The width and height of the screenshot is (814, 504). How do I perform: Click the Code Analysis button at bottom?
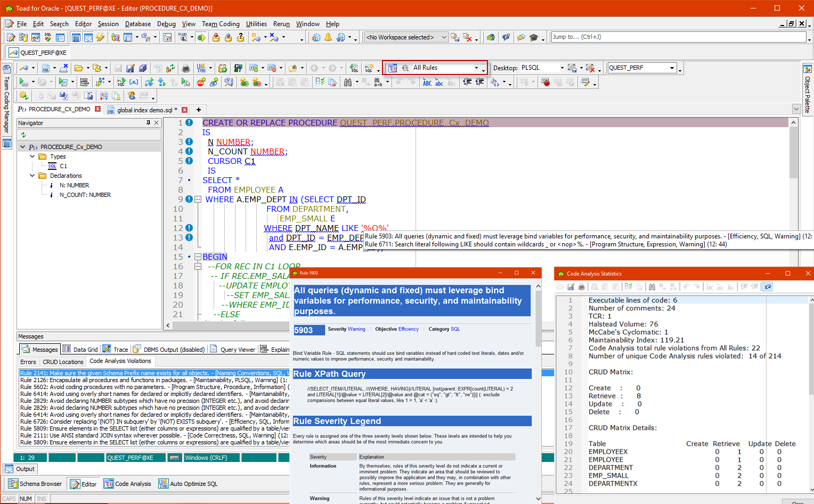coord(128,484)
